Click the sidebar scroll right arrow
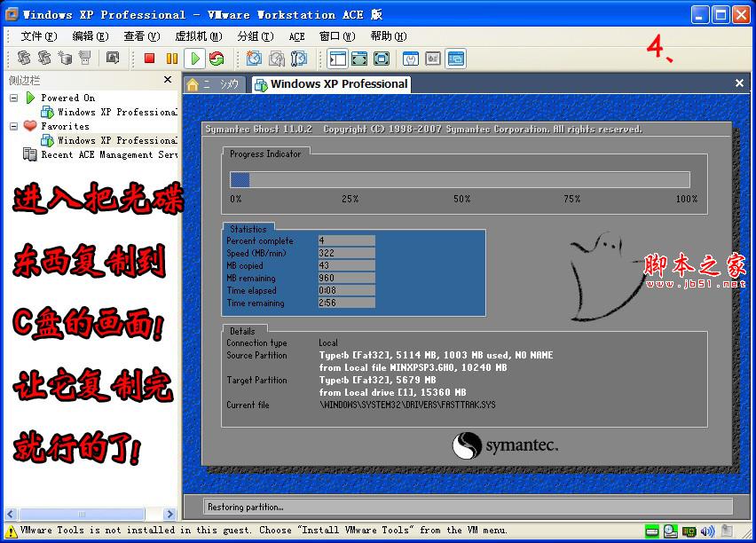 169,514
